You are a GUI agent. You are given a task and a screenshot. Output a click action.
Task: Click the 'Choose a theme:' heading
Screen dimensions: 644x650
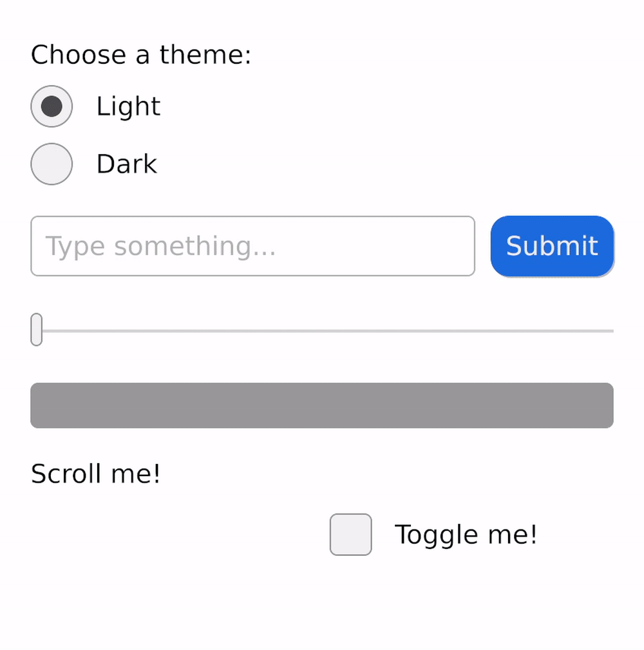click(141, 55)
